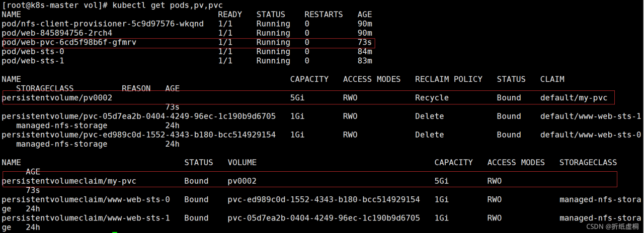644x233 pixels.
Task: Select pod/web-pvc-6cd5f98b6f-gfmrv name
Action: tap(69, 42)
